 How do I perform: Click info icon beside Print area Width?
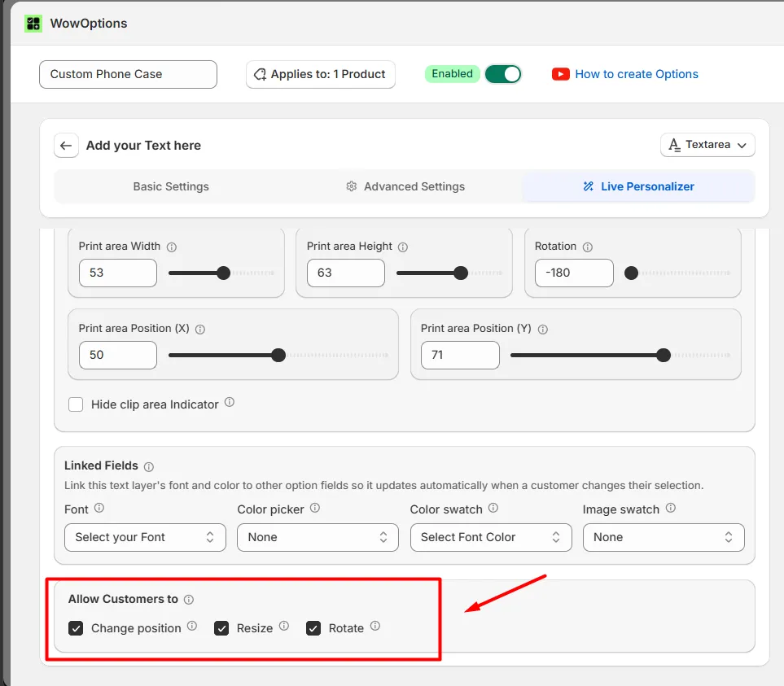172,247
